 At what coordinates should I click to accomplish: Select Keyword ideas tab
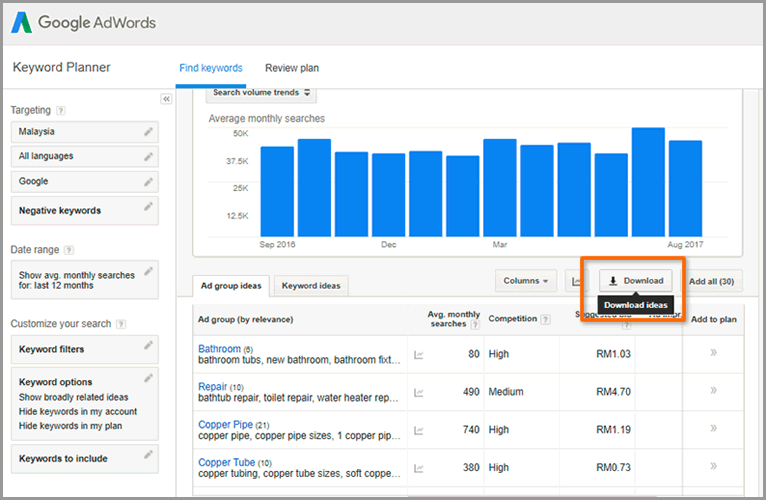[x=311, y=286]
